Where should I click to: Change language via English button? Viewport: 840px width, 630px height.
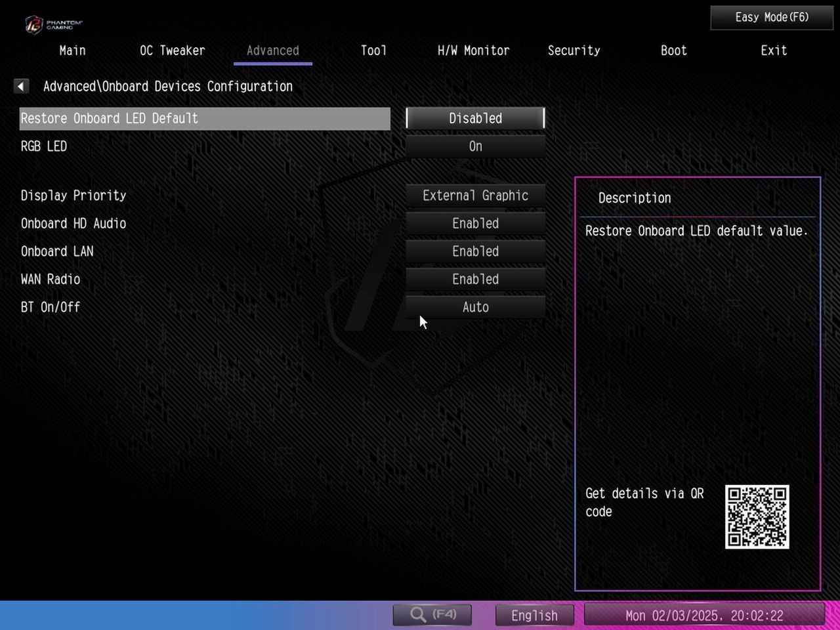(534, 616)
